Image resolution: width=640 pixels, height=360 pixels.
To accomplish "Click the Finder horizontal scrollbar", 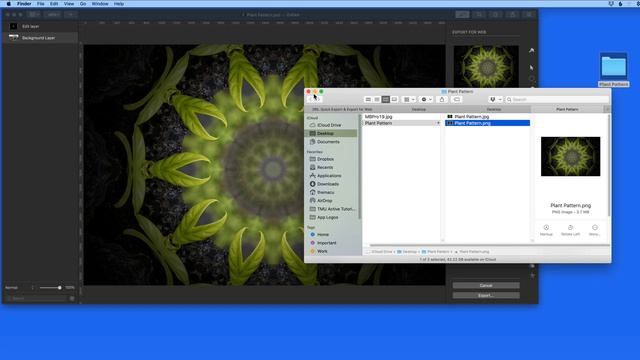I will [489, 245].
